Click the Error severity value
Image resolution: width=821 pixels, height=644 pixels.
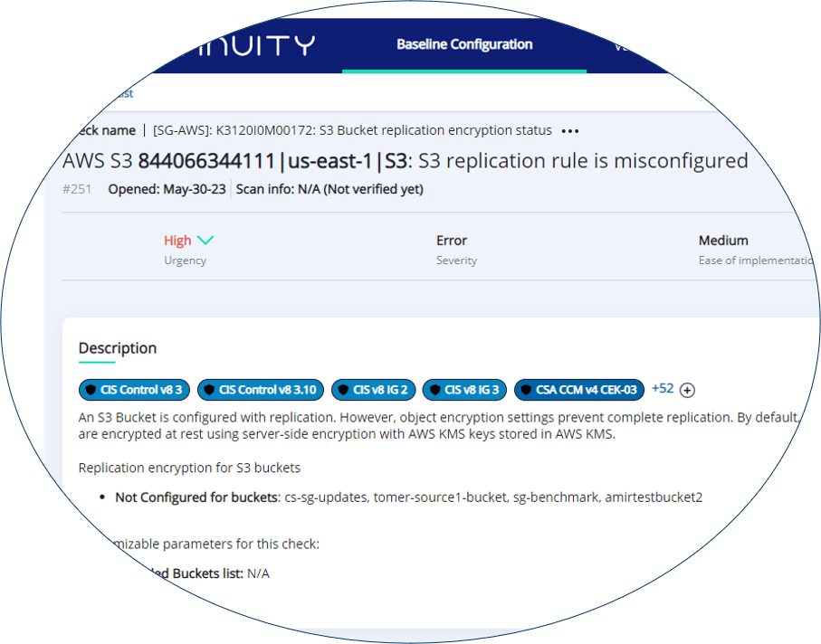[452, 241]
